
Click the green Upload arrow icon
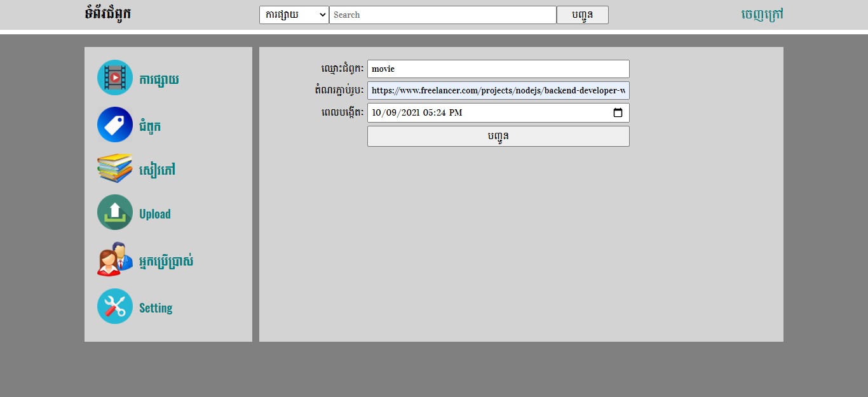[x=115, y=212]
